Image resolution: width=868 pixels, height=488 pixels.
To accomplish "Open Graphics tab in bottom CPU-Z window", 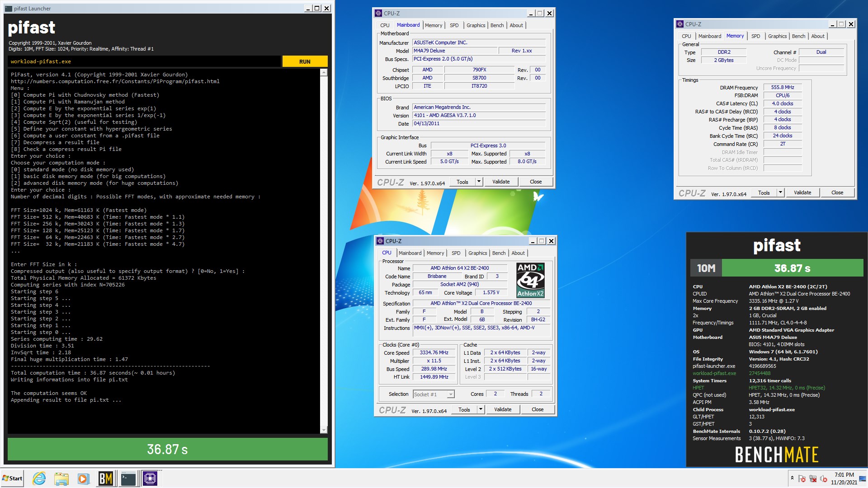I will point(477,253).
